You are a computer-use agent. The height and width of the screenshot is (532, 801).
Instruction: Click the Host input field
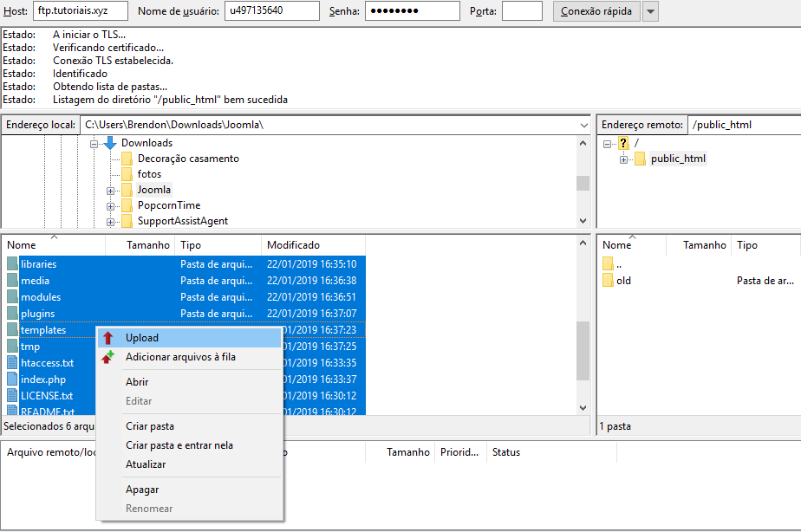(81, 10)
